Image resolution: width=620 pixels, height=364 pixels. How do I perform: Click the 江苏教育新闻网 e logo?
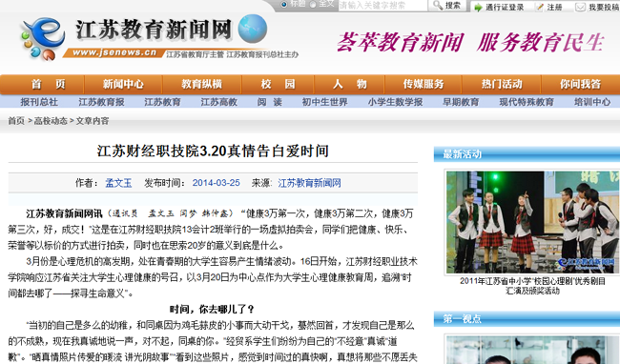click(x=43, y=38)
